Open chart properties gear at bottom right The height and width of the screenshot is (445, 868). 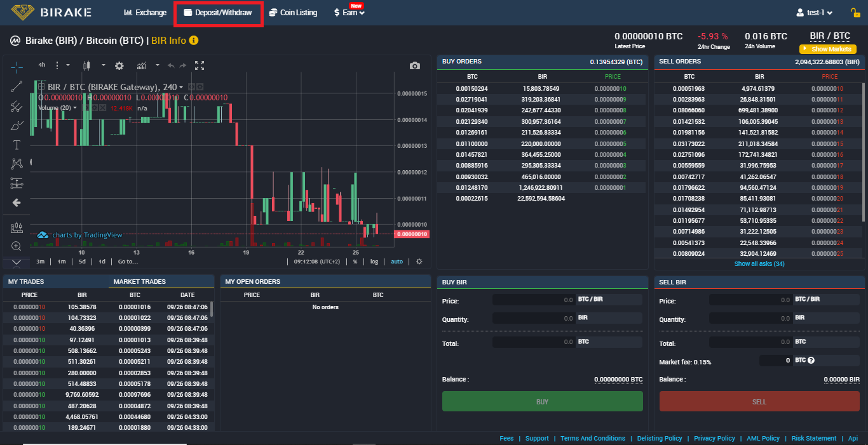pyautogui.click(x=419, y=262)
